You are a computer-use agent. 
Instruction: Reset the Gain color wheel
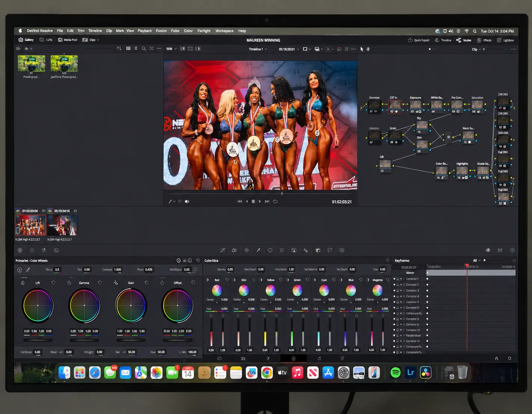[146, 283]
